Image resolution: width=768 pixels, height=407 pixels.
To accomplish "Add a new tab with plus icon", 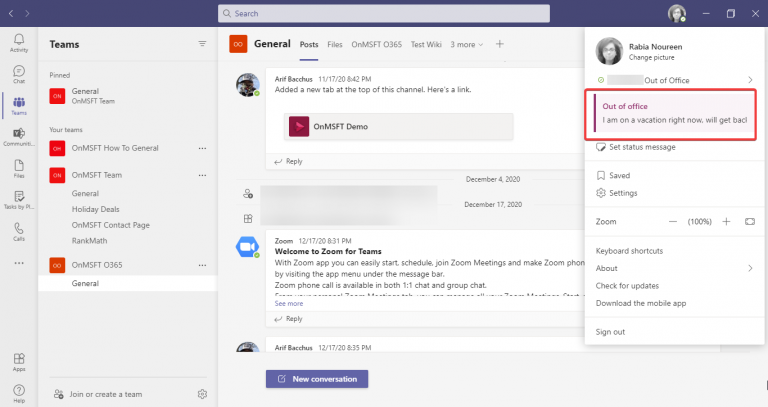I will click(x=500, y=44).
